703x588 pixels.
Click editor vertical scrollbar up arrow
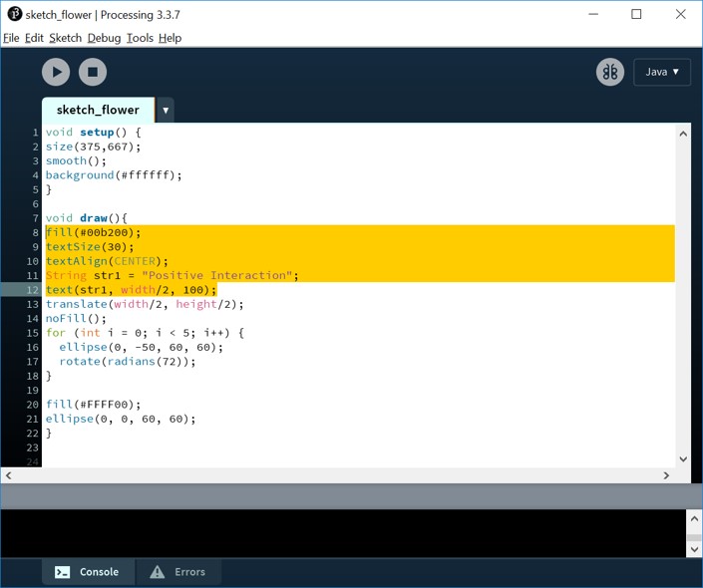pyautogui.click(x=683, y=134)
